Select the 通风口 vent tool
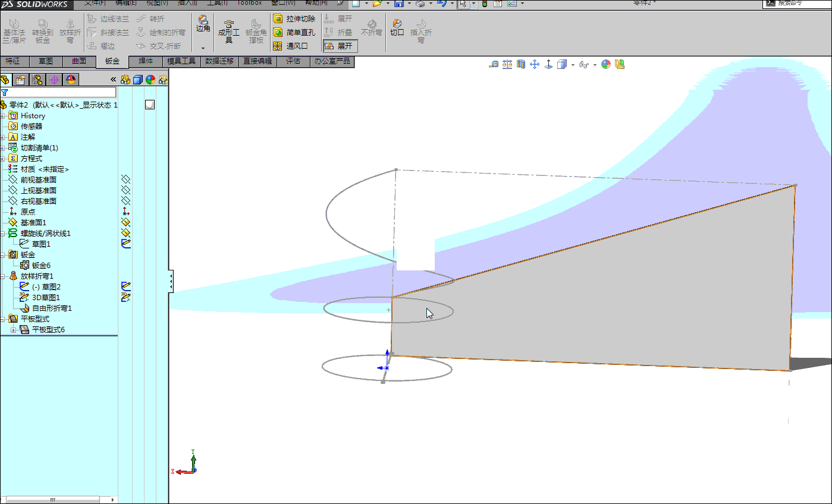The width and height of the screenshot is (832, 504). pos(290,46)
